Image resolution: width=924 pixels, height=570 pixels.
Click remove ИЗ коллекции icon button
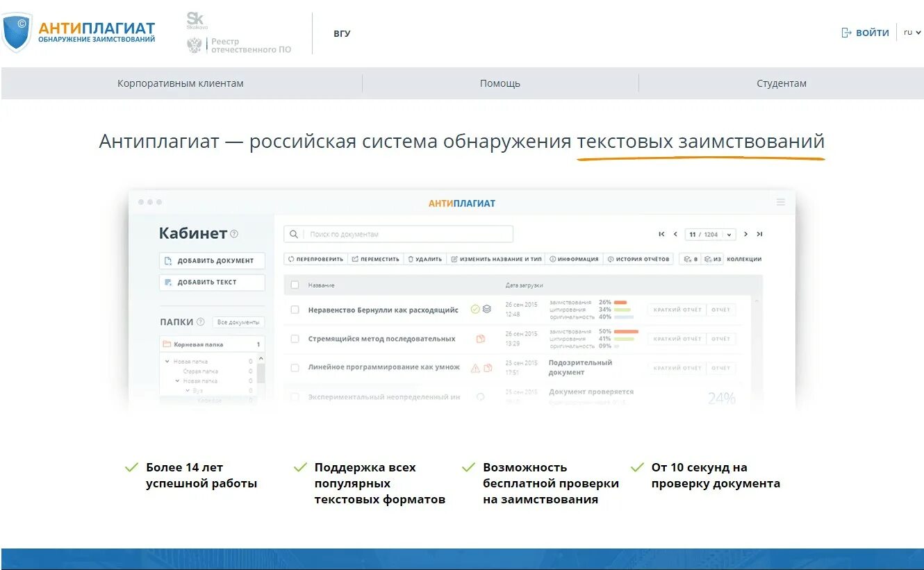(712, 259)
